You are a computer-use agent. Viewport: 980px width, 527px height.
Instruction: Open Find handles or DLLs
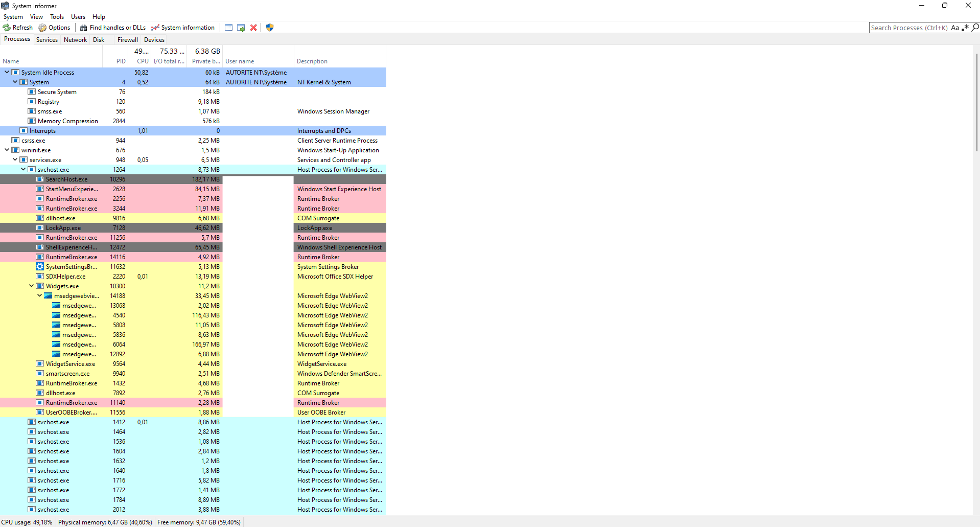[x=113, y=28]
